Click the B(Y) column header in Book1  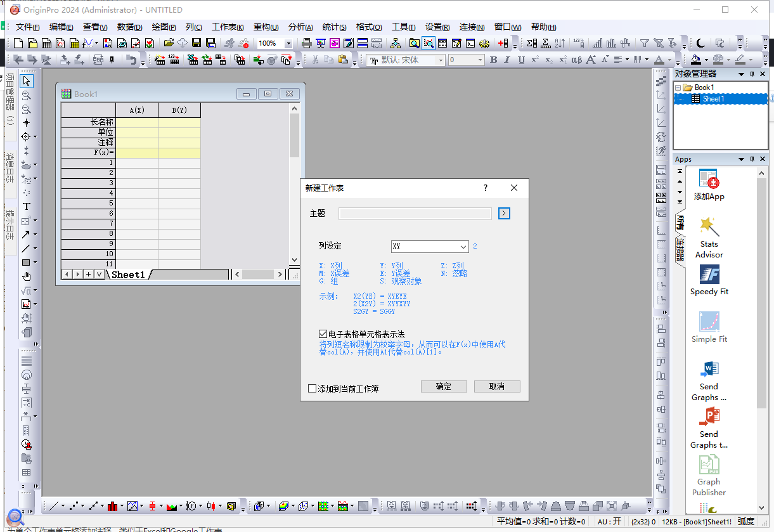tap(179, 110)
